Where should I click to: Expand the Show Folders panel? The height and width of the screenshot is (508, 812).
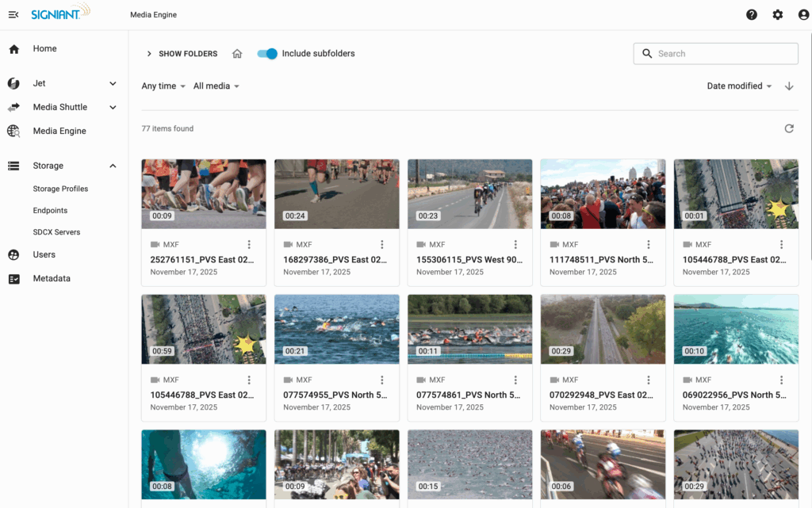tap(182, 54)
